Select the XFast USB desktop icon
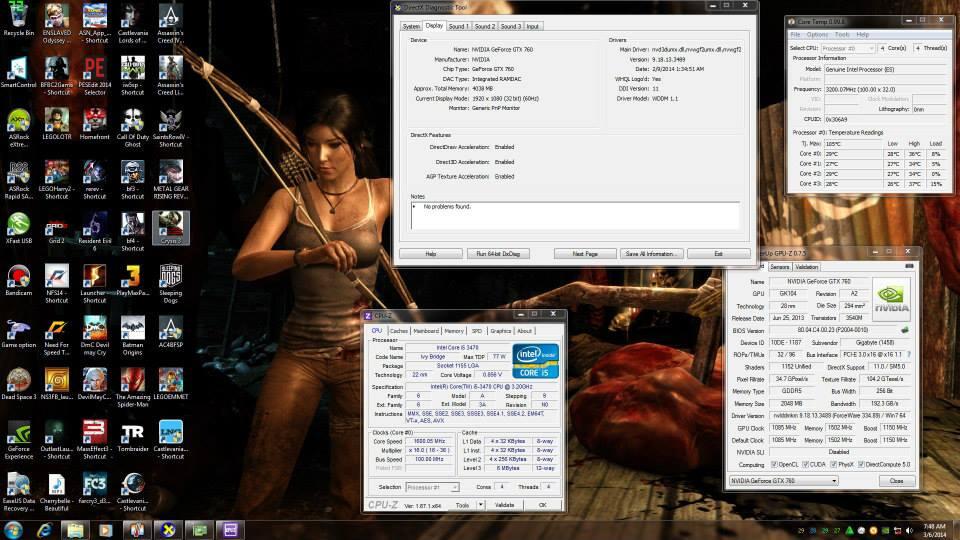This screenshot has width=960, height=540. 18,229
